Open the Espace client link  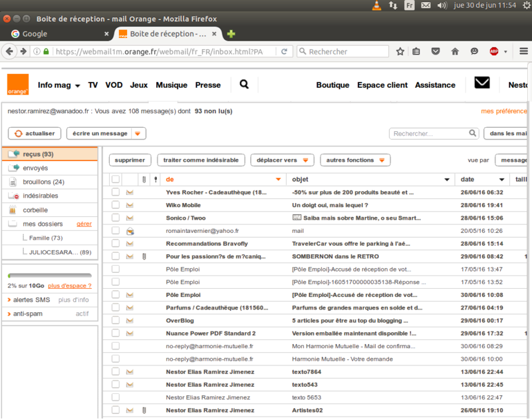point(382,85)
